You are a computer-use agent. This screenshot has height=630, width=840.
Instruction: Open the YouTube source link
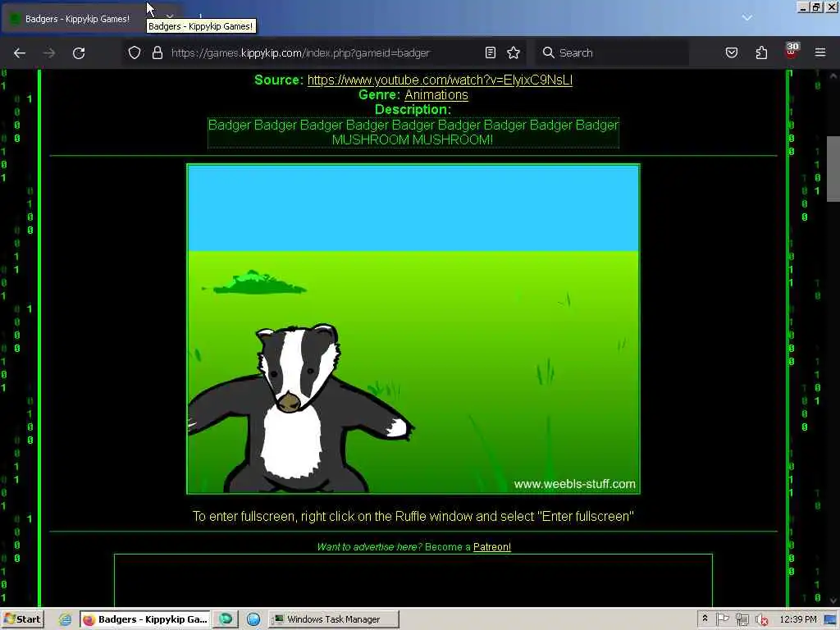440,80
